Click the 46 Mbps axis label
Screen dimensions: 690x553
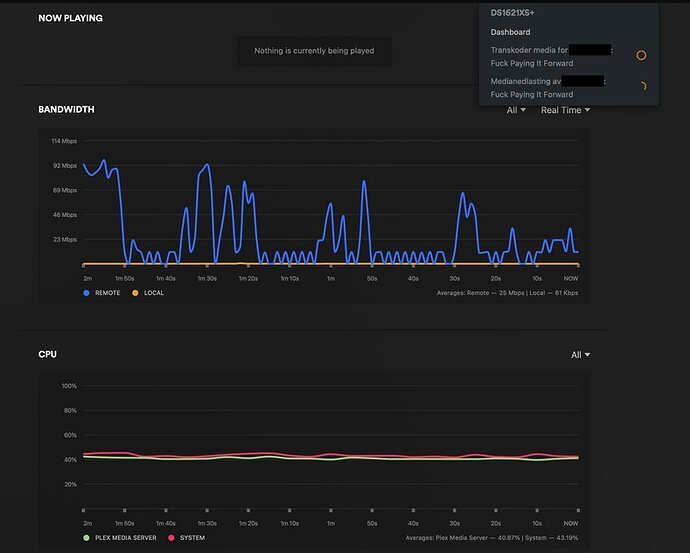pyautogui.click(x=65, y=215)
